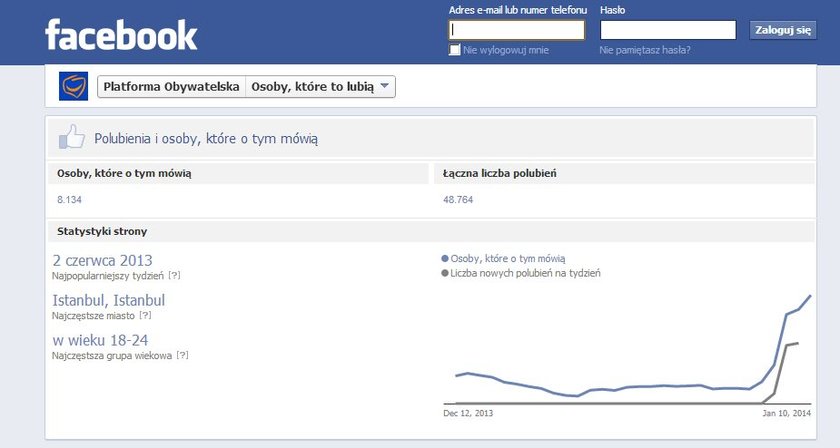Click the Nie pamiętasz hasła? link
This screenshot has width=840, height=448.
pyautogui.click(x=645, y=49)
